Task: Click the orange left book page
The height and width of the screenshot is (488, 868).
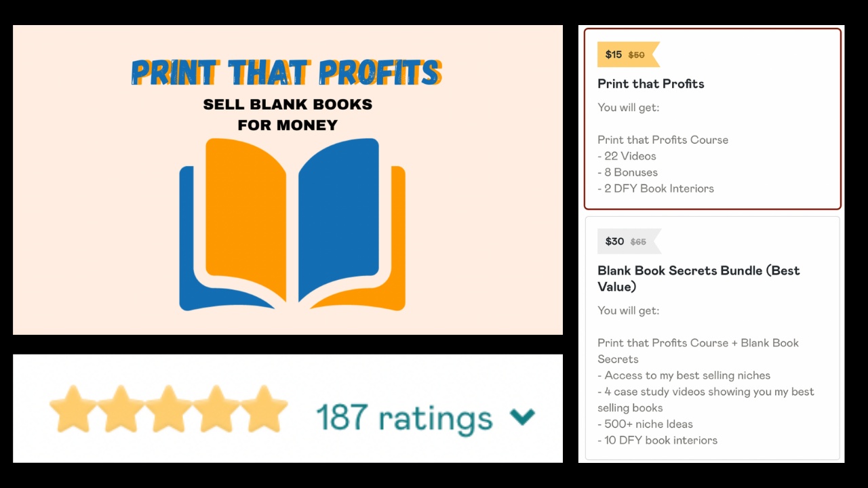Action: (x=245, y=219)
